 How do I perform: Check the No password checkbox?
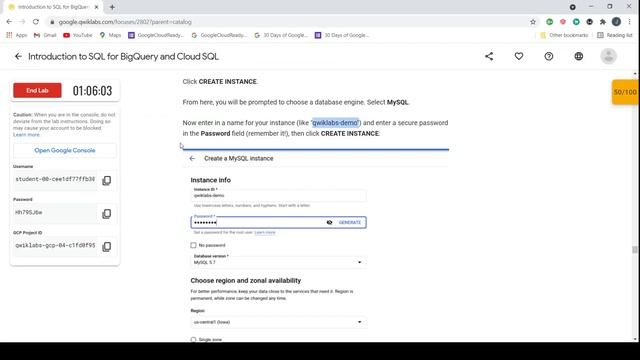tap(193, 245)
